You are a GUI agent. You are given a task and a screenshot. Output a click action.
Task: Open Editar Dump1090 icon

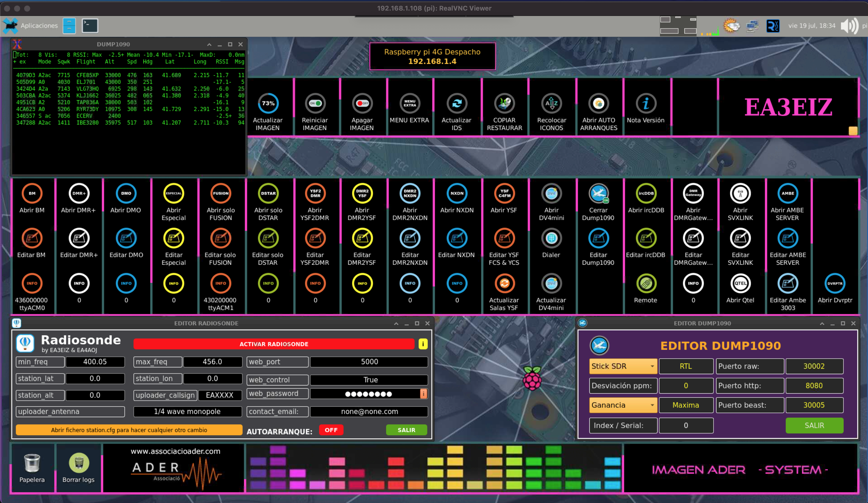click(x=598, y=238)
